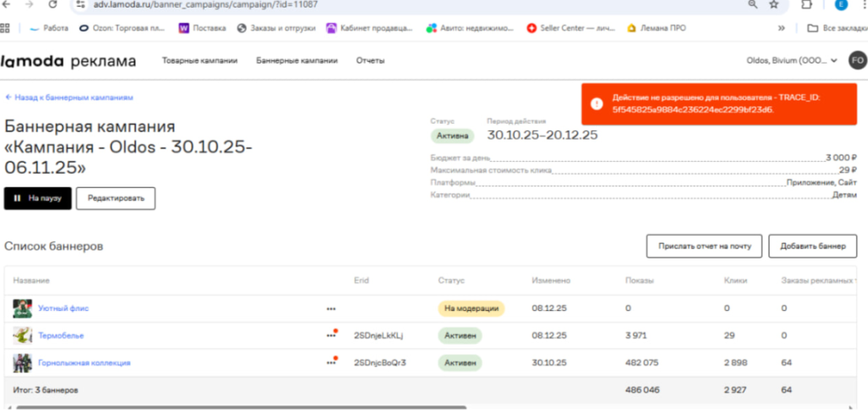Click Прислать отчет на почту button
This screenshot has height=411, width=868.
point(704,246)
